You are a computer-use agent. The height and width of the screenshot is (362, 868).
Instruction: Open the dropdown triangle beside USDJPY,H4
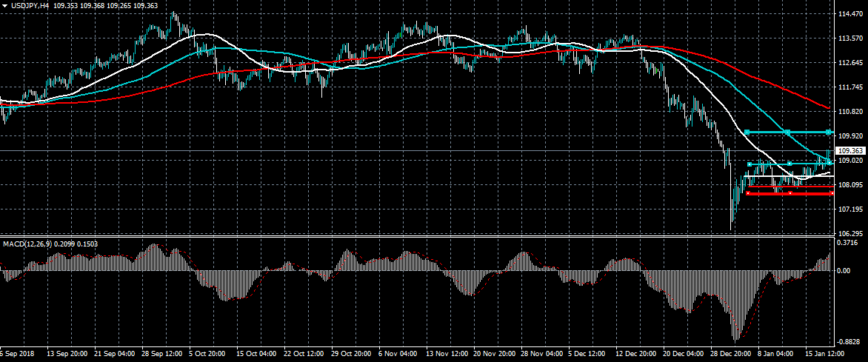pyautogui.click(x=5, y=6)
